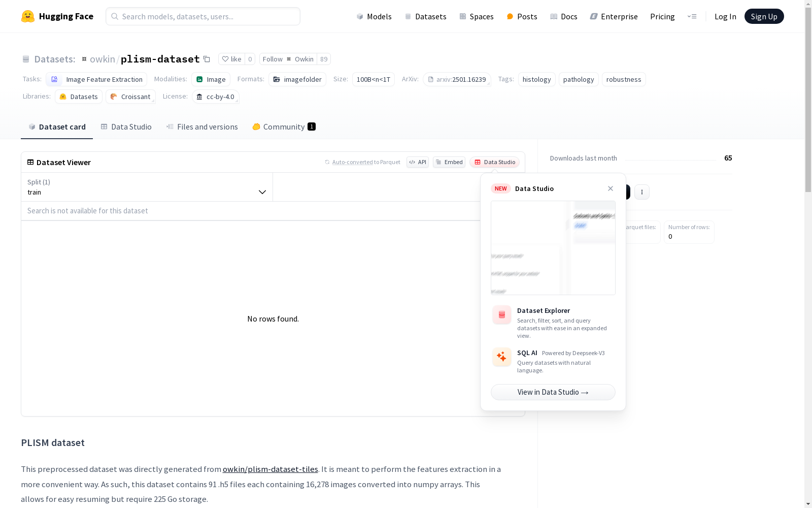Select the Datasets library tag

pos(79,97)
